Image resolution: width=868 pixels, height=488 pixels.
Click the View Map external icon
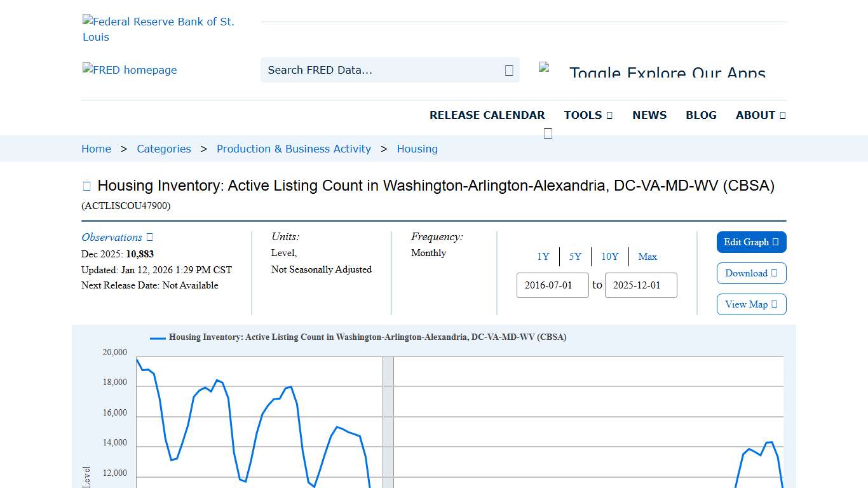tap(773, 304)
